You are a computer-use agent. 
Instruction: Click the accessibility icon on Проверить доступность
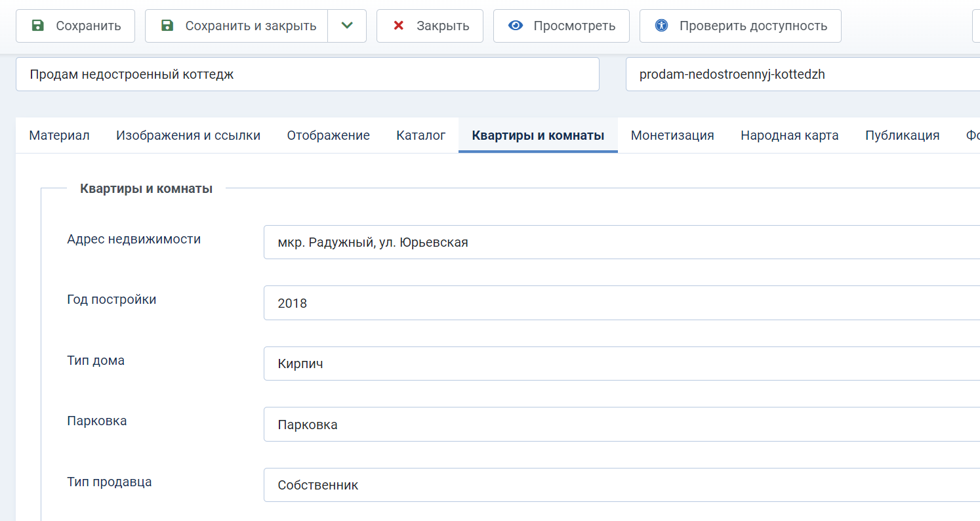tap(661, 26)
